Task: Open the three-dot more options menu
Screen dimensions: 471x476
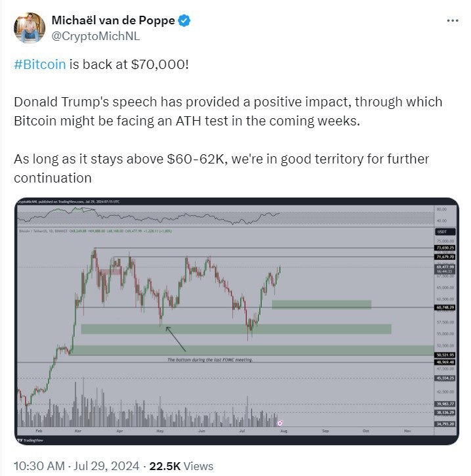Action: point(452,21)
